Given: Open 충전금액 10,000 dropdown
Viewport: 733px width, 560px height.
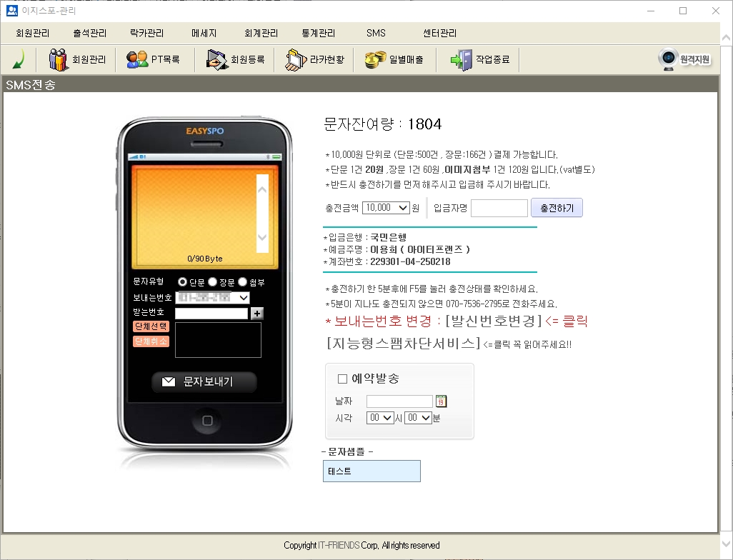Looking at the screenshot, I should pyautogui.click(x=386, y=208).
